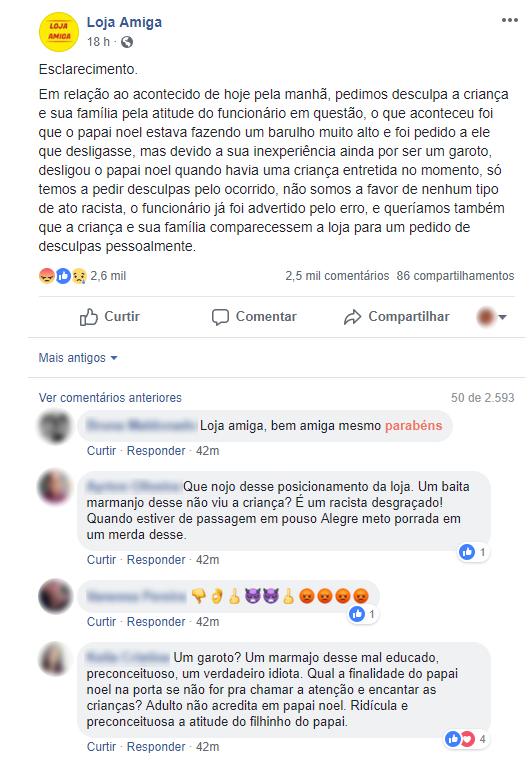Click the parabéns highlighted word
The height and width of the screenshot is (764, 531).
pos(414,426)
